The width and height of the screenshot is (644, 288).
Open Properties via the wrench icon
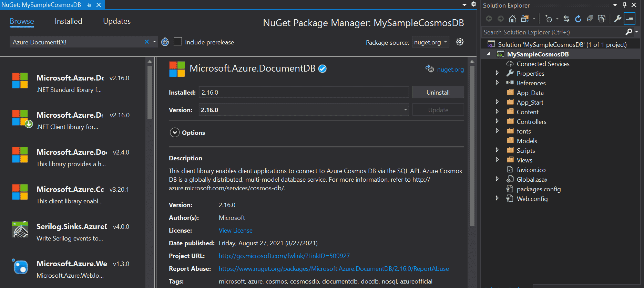point(618,19)
